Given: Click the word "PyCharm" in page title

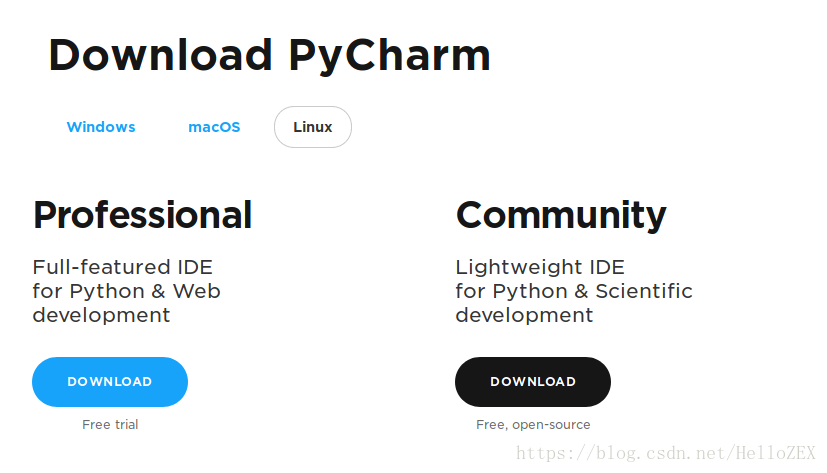Looking at the screenshot, I should (x=390, y=55).
